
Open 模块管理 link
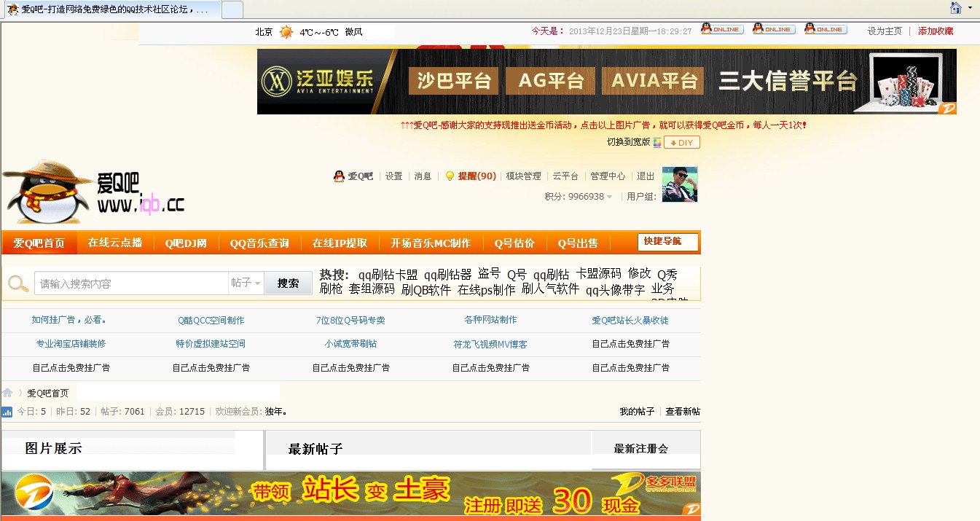(x=524, y=176)
